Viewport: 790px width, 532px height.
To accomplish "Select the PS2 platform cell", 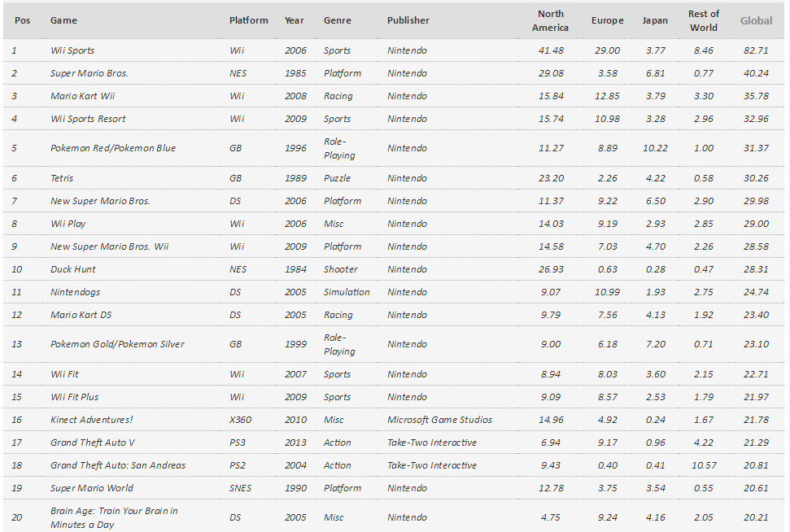I will coord(238,465).
